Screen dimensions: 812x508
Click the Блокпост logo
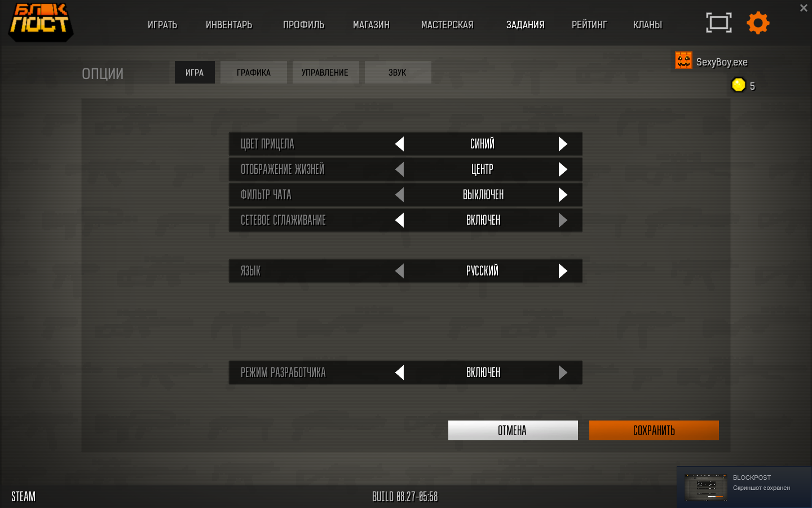[40, 22]
